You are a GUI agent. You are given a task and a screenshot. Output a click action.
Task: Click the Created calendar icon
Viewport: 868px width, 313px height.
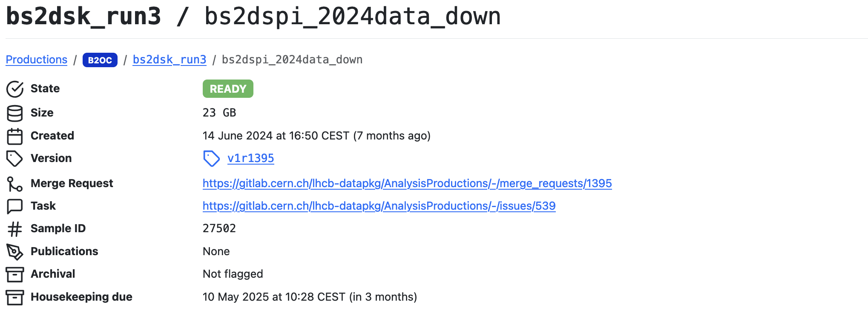click(15, 137)
